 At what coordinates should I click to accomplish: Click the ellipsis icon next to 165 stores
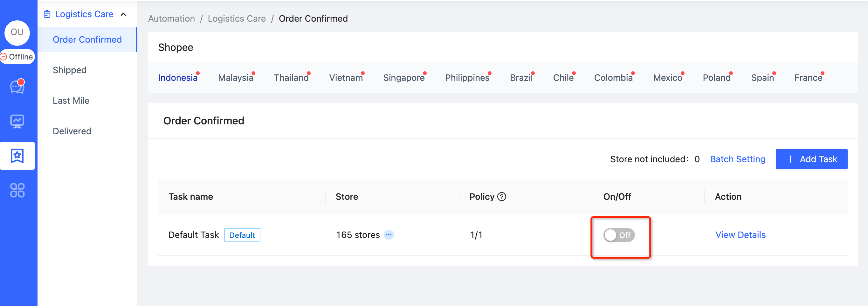[389, 235]
